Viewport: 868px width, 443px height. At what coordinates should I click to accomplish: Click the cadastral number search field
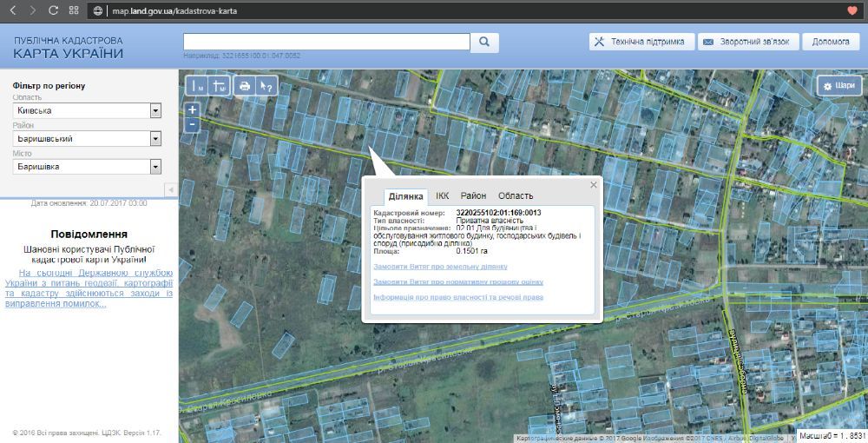pos(326,42)
